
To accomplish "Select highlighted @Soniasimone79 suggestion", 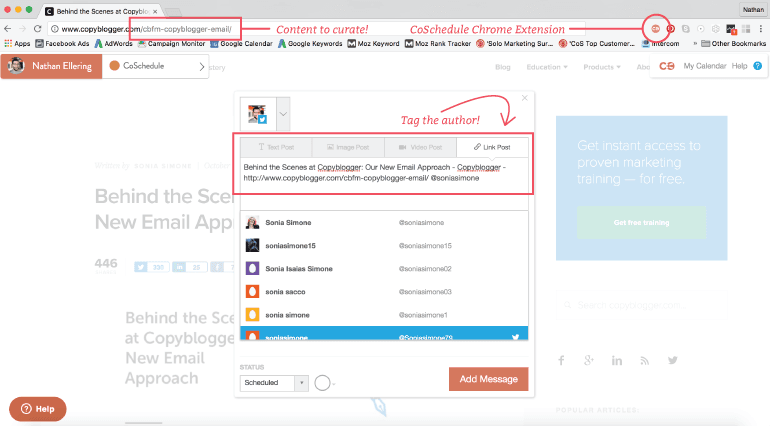I will click(x=384, y=334).
